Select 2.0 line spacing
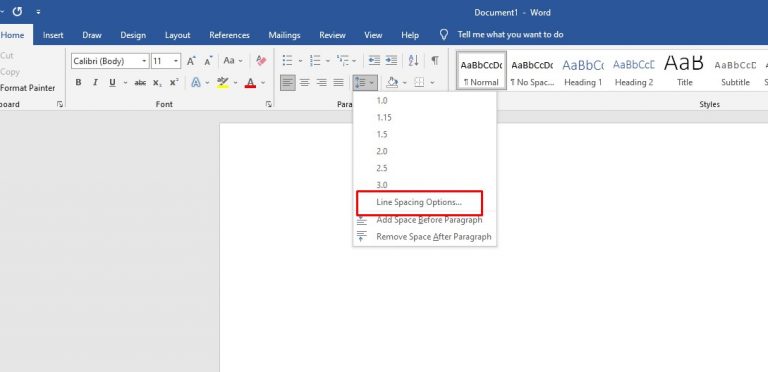The image size is (768, 372). pyautogui.click(x=425, y=151)
